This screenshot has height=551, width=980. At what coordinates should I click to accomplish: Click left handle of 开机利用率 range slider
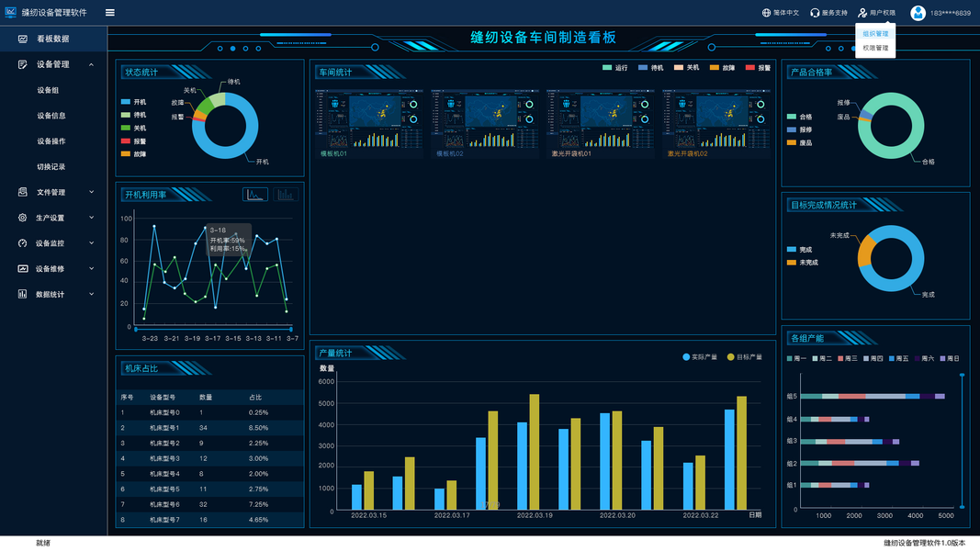[136, 329]
